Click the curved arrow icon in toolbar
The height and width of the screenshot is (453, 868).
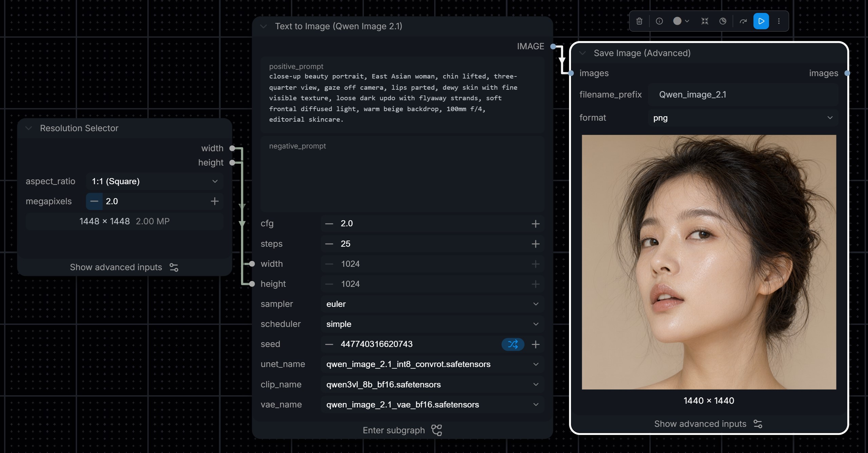[x=743, y=21]
